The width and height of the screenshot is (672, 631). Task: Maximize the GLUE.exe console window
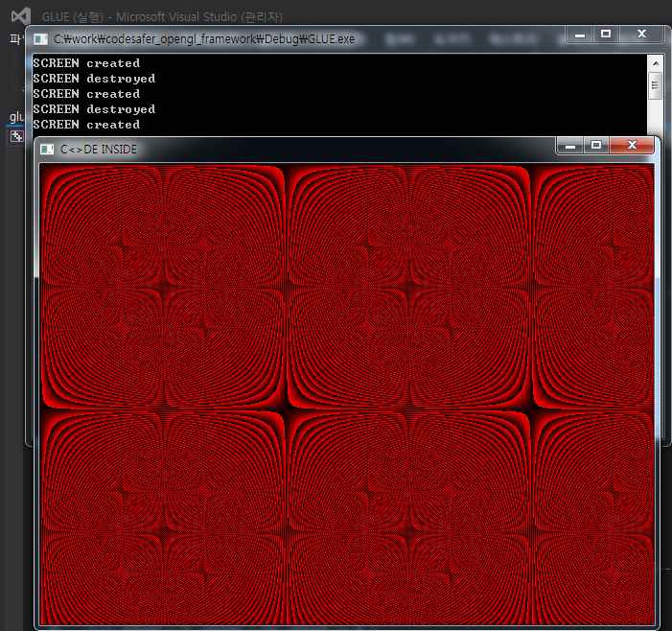606,35
